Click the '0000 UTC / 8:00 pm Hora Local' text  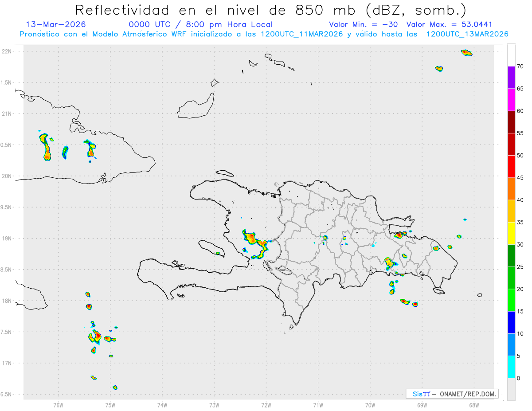pos(200,24)
